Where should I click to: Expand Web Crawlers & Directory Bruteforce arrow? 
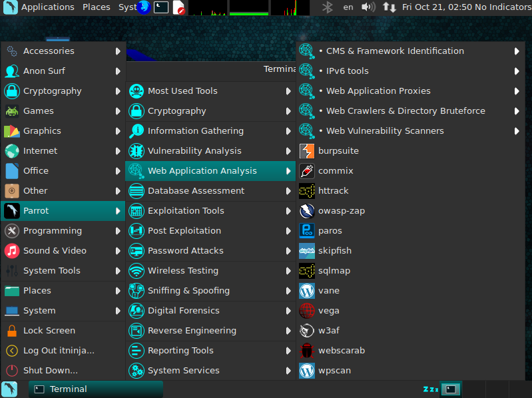pyautogui.click(x=517, y=111)
